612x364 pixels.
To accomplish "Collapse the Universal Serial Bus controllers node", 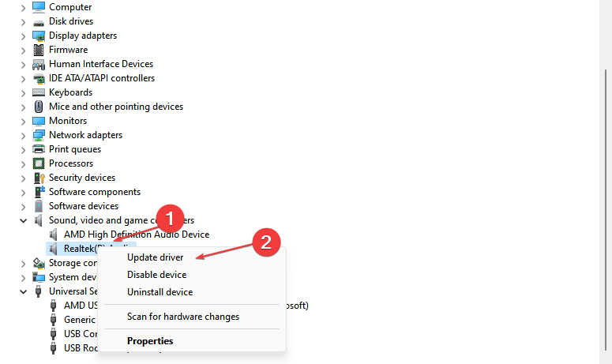I will coord(23,291).
